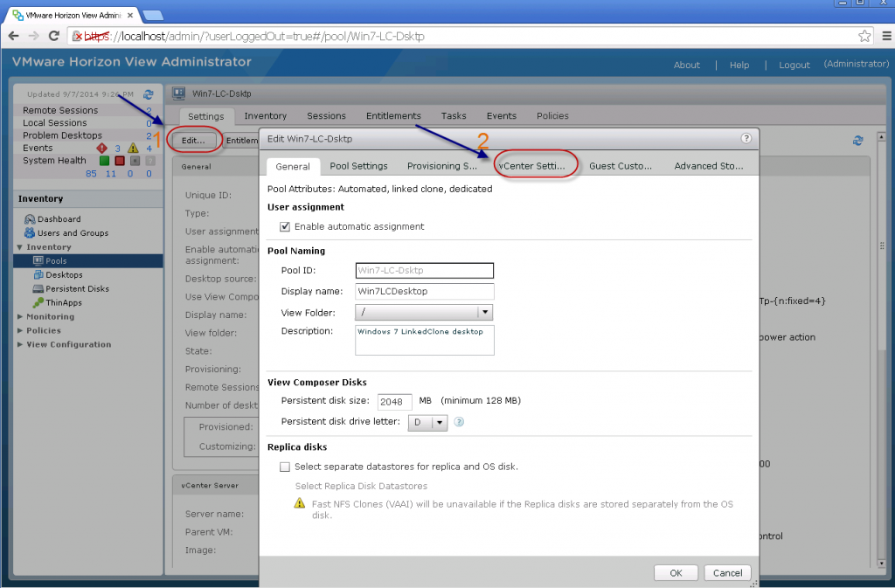895x588 pixels.
Task: Click the ThinApps icon
Action: [x=38, y=302]
